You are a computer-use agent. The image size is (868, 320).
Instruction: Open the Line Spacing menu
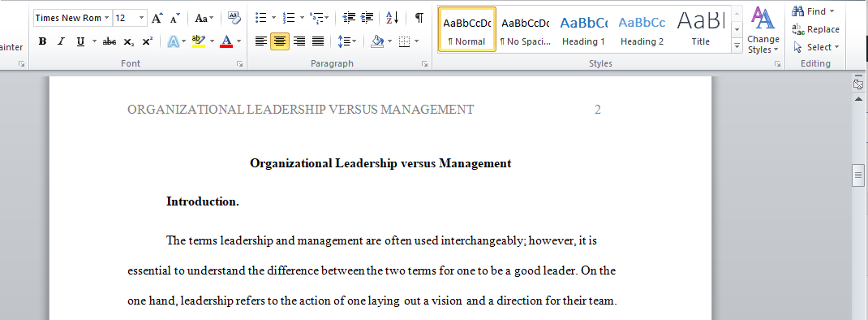(x=347, y=41)
